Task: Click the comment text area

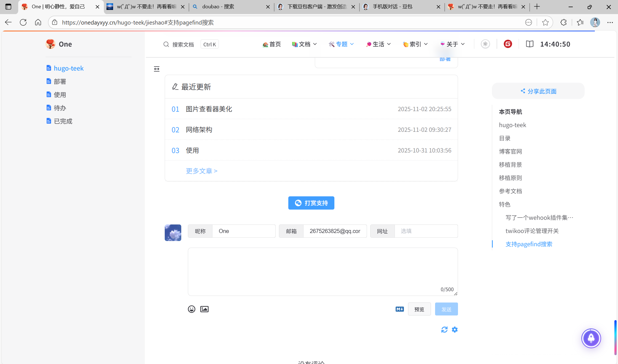Action: point(323,272)
